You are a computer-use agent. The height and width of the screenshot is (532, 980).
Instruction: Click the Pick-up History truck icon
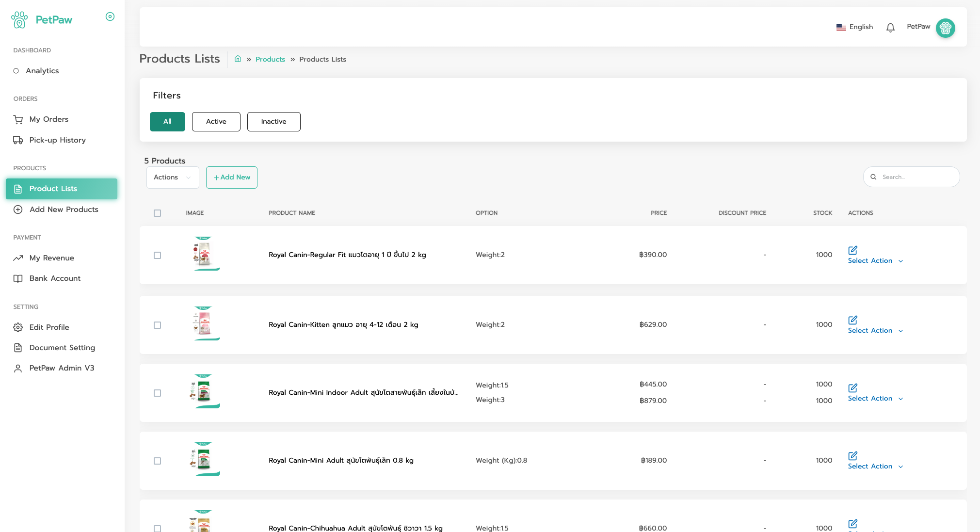pyautogui.click(x=18, y=140)
